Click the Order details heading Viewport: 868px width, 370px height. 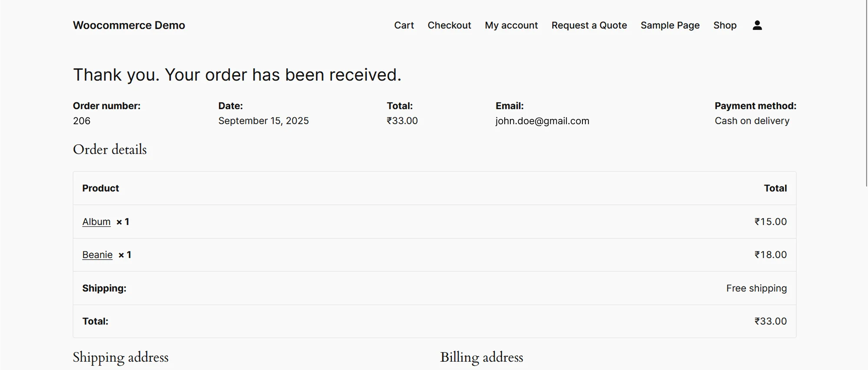(110, 149)
